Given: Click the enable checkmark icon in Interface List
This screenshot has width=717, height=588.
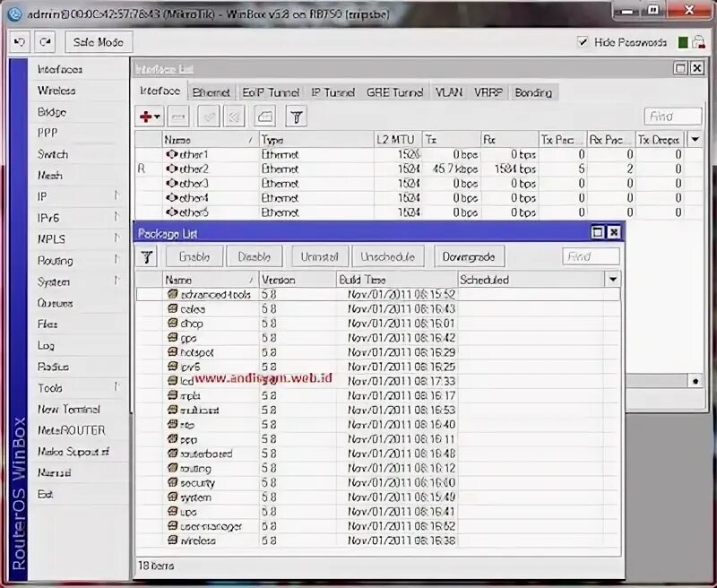Looking at the screenshot, I should click(x=208, y=117).
